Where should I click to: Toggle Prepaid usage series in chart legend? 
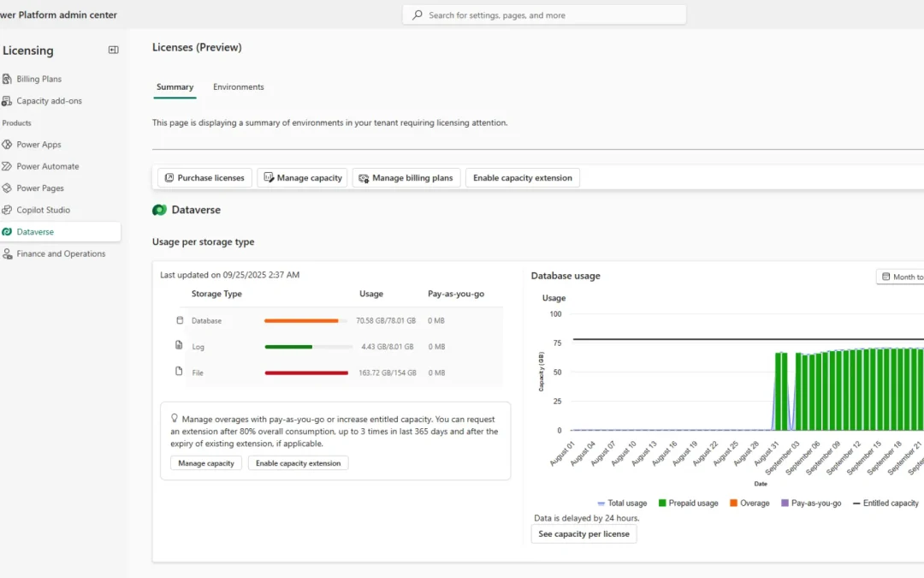coord(687,504)
